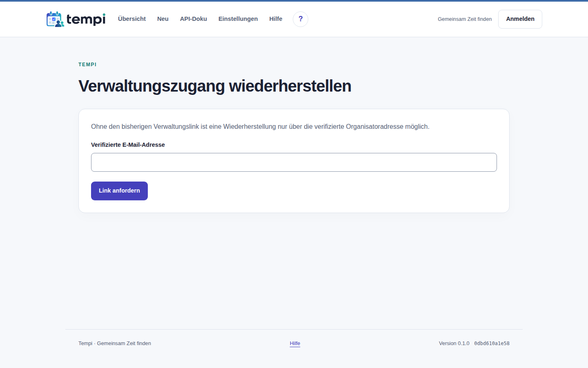The height and width of the screenshot is (368, 588).
Task: Click the tempi wordmark in header
Action: pos(86,19)
